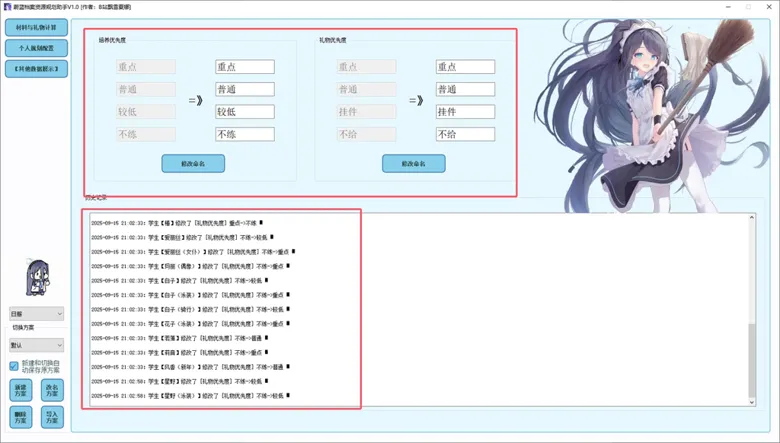Image resolution: width=780 pixels, height=443 pixels.
Task: Click the 新建方案 button
Action: point(20,390)
